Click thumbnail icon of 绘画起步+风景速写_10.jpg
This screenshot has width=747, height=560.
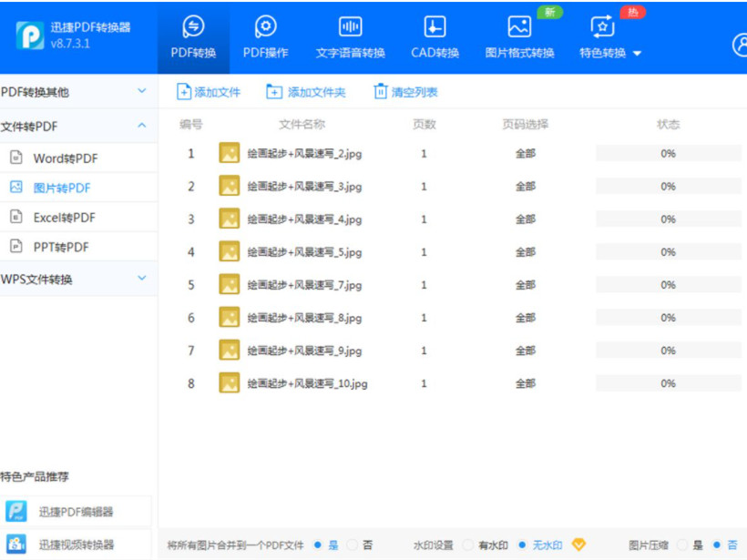coord(230,382)
